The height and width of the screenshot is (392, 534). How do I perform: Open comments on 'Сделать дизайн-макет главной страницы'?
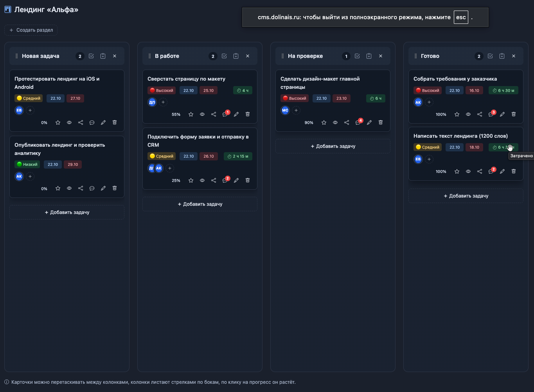(358, 122)
